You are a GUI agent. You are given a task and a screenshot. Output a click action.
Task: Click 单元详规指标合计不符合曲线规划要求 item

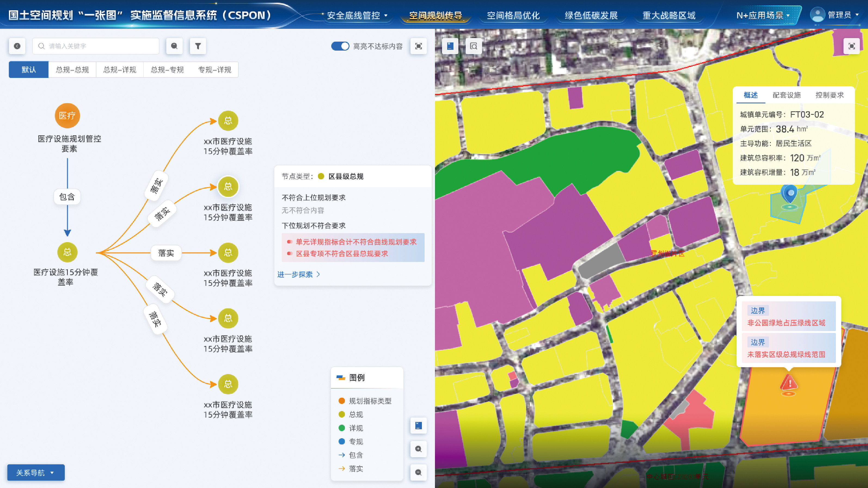pyautogui.click(x=356, y=242)
